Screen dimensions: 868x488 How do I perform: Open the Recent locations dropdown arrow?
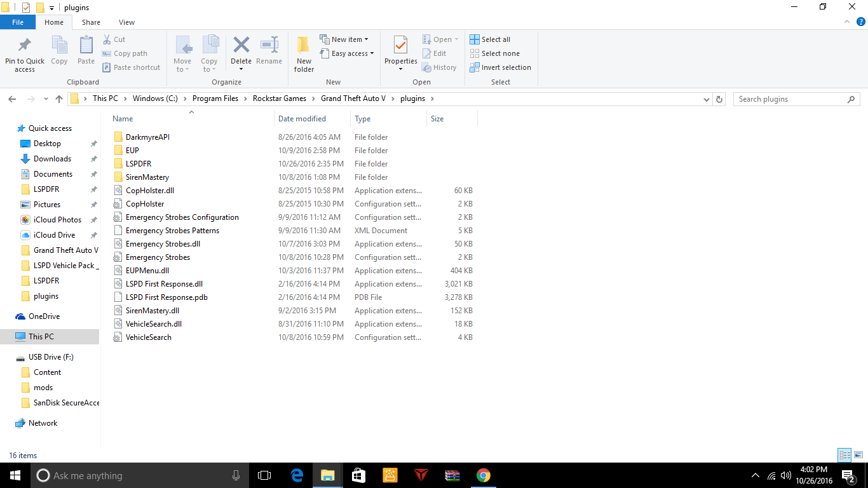click(x=46, y=99)
